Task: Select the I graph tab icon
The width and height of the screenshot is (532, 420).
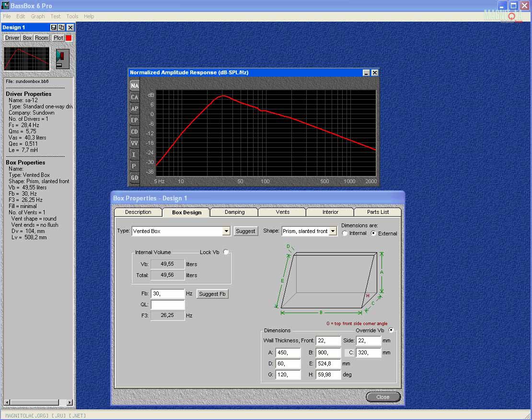Action: (134, 154)
